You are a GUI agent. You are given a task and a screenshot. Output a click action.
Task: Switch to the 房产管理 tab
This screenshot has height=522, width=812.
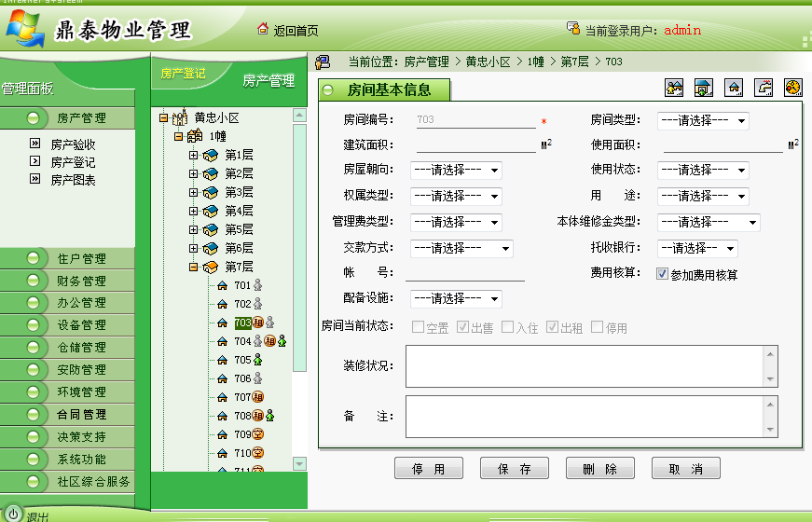pyautogui.click(x=268, y=81)
